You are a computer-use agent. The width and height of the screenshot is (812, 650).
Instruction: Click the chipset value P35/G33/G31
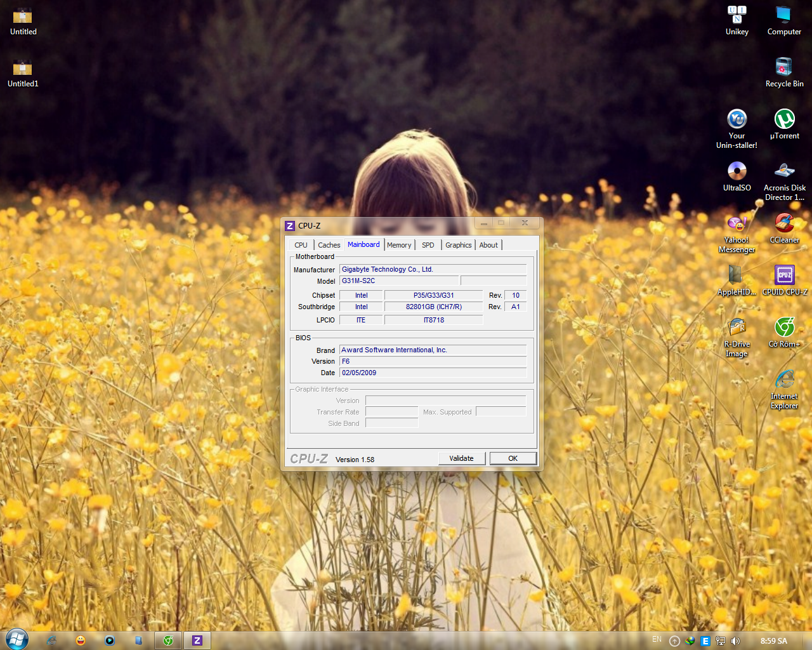434,295
